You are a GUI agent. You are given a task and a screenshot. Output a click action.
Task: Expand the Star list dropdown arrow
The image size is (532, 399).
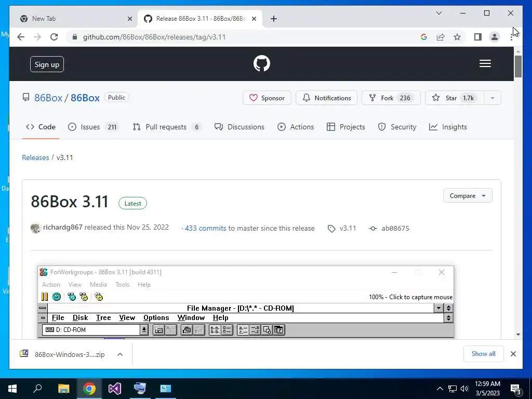point(493,98)
